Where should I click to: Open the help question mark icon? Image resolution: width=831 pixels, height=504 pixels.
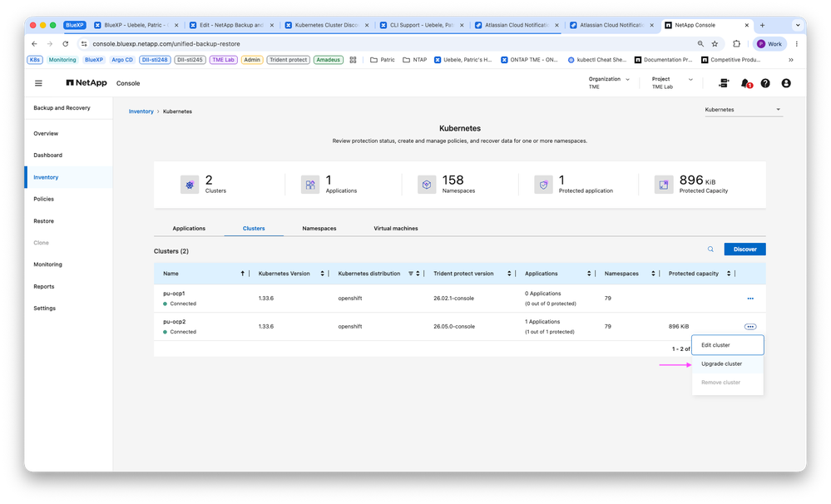pos(765,83)
